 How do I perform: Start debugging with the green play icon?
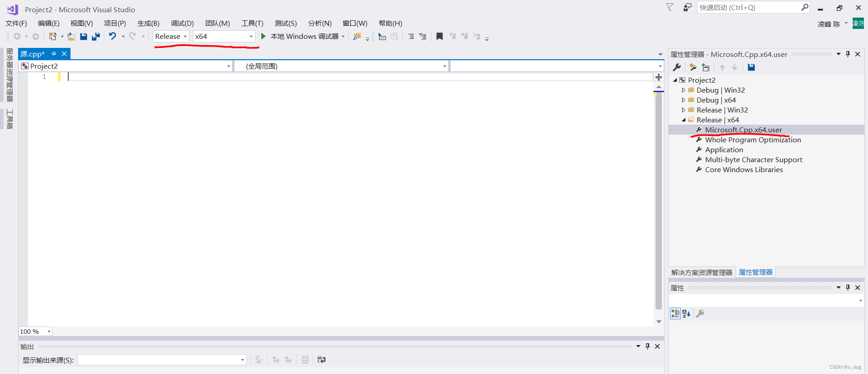point(263,36)
